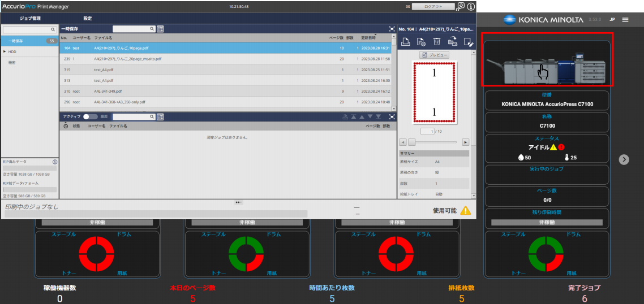Click the ログアウト button

pos(433,7)
